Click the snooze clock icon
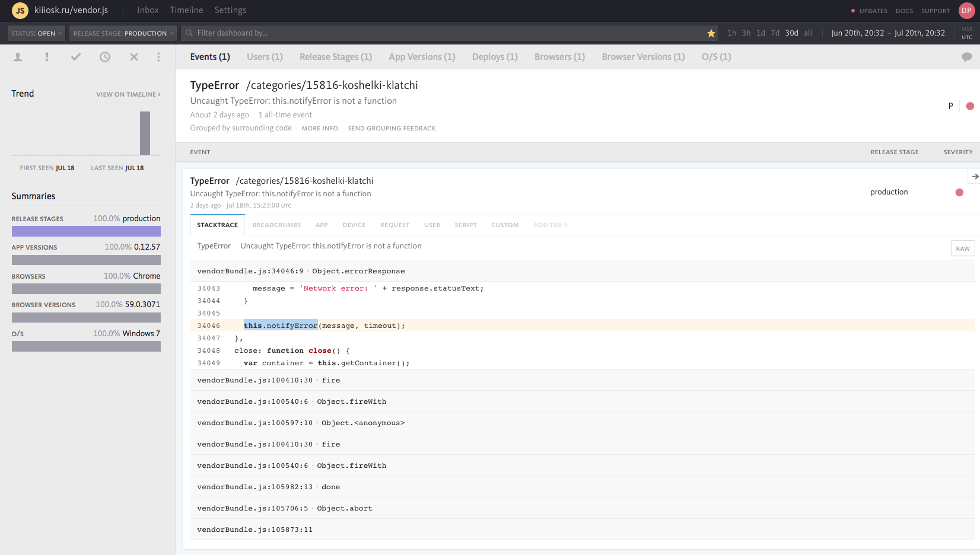 point(105,57)
